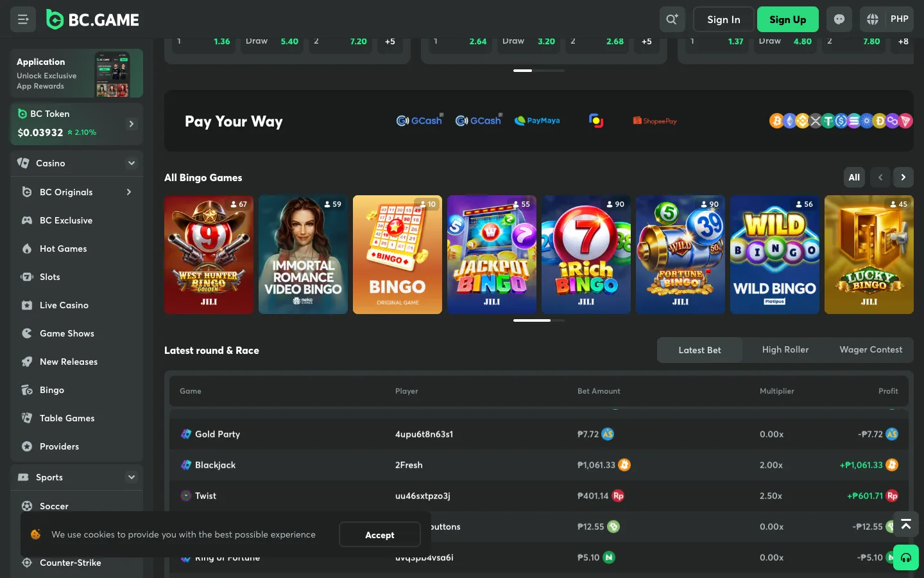Click the 2.50x multiplier value
The width and height of the screenshot is (924, 578).
pos(771,496)
